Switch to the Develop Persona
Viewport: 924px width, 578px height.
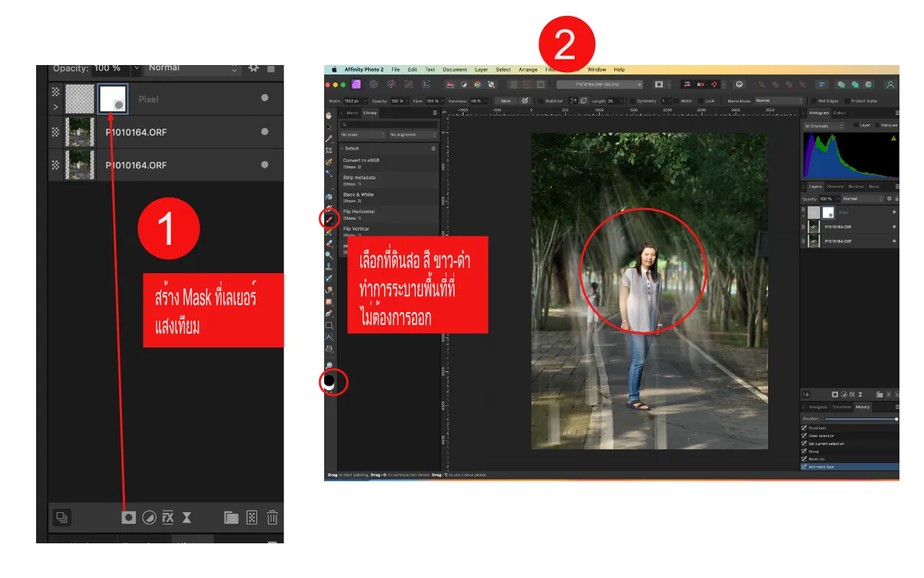[x=391, y=85]
